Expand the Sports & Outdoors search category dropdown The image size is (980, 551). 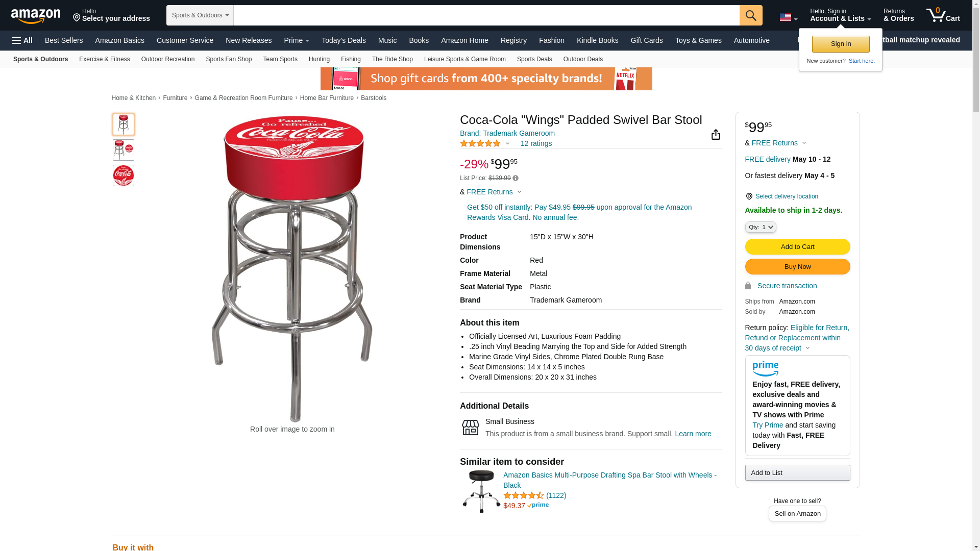pyautogui.click(x=200, y=15)
